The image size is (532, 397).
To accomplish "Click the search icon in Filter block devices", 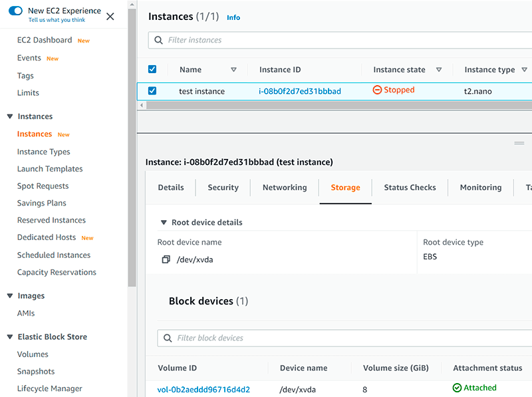I will [168, 338].
